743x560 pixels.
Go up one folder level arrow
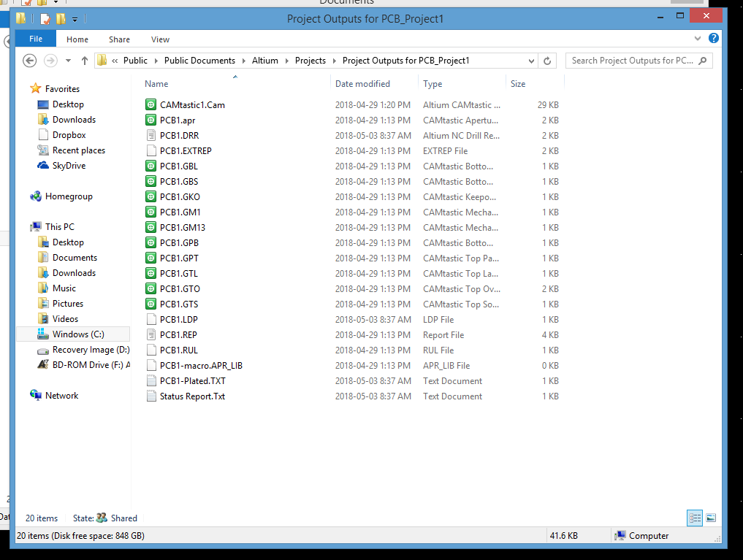pos(85,61)
